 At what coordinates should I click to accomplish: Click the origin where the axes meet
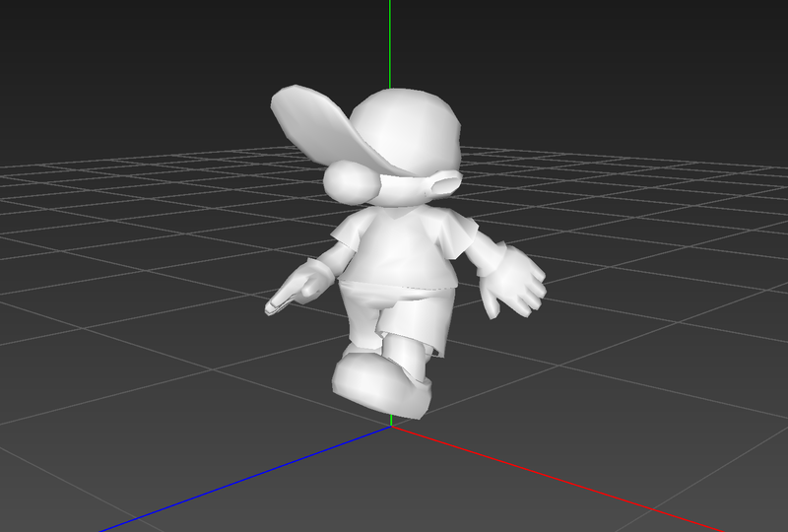tap(391, 426)
